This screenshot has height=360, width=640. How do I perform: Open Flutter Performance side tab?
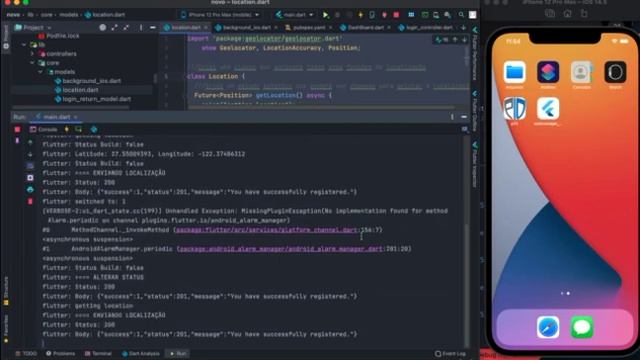pos(475,53)
